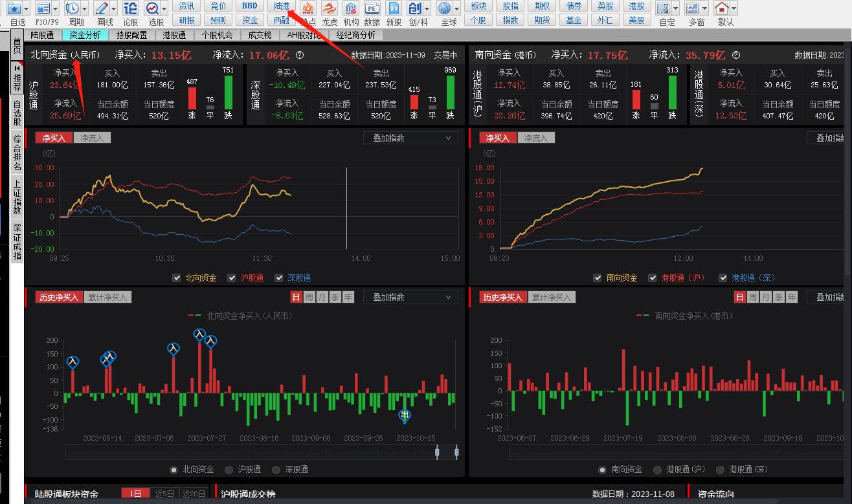The height and width of the screenshot is (504, 852).
Task: Open the 数据 PE icon
Action: tap(372, 8)
